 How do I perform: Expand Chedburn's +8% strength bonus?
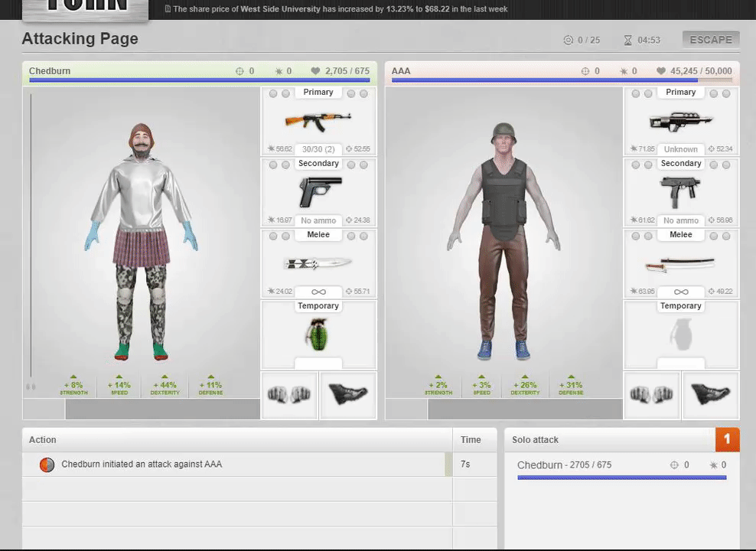[74, 386]
